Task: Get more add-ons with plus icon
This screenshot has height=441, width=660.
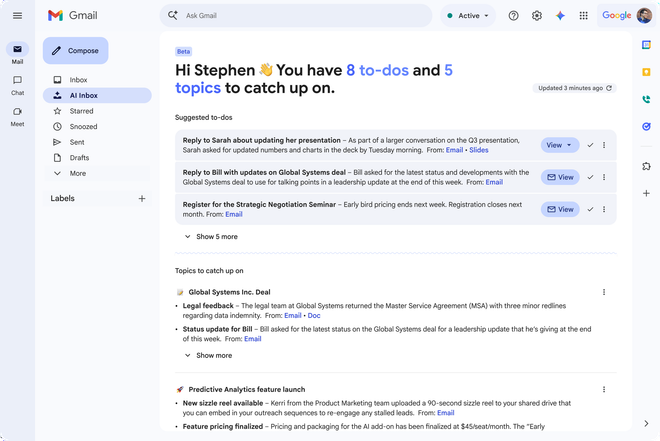Action: (x=646, y=194)
